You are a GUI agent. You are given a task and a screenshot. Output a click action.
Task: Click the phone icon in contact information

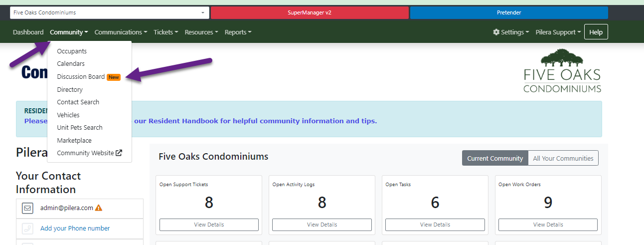(27, 229)
